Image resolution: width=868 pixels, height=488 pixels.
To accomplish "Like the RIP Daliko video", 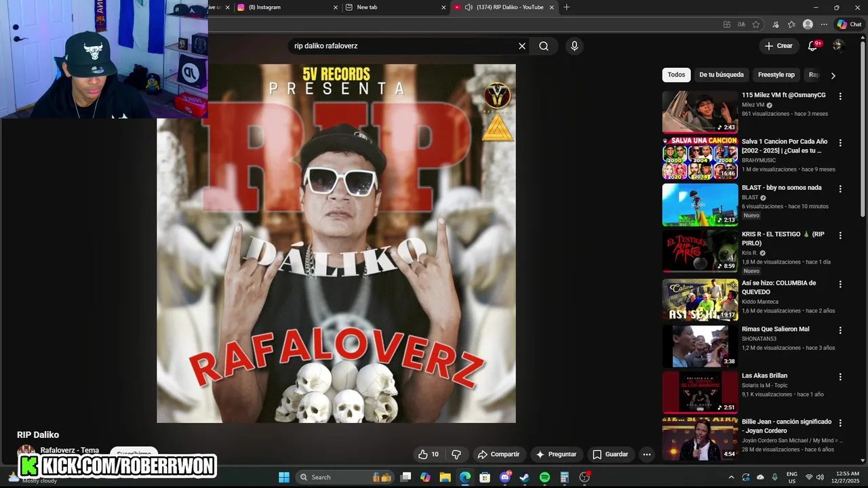I will (428, 454).
